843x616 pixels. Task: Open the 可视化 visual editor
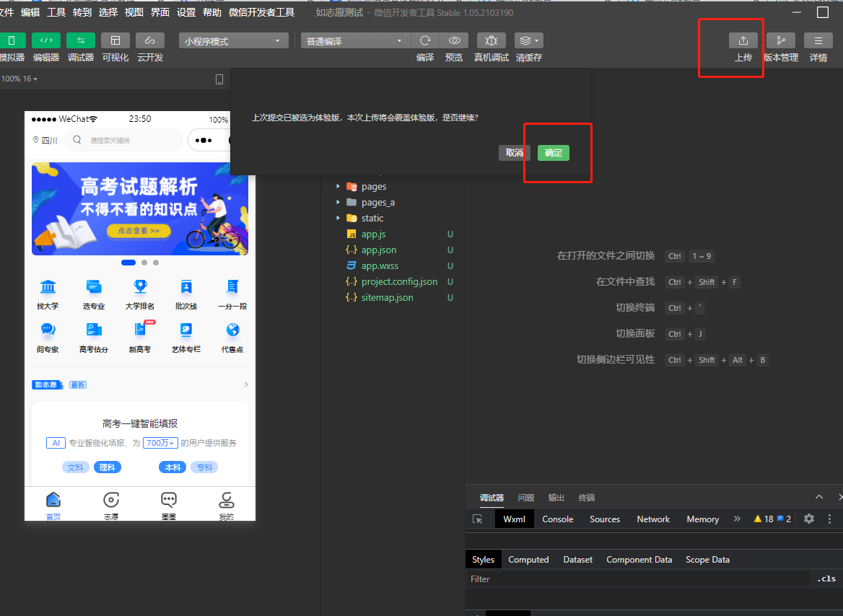115,40
